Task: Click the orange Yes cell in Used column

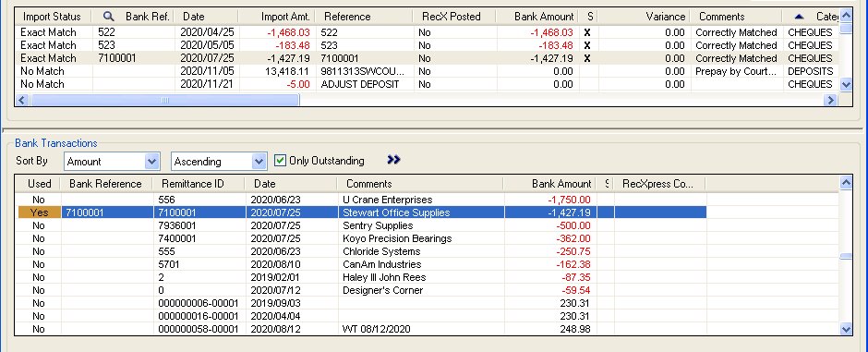Action: pos(40,212)
